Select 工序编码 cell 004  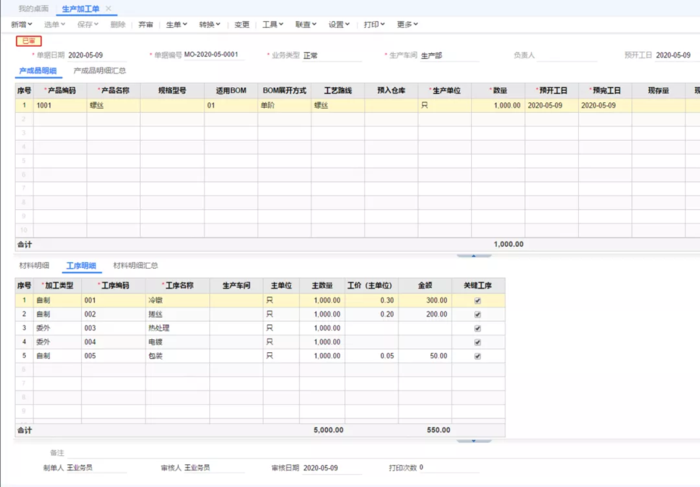point(114,342)
